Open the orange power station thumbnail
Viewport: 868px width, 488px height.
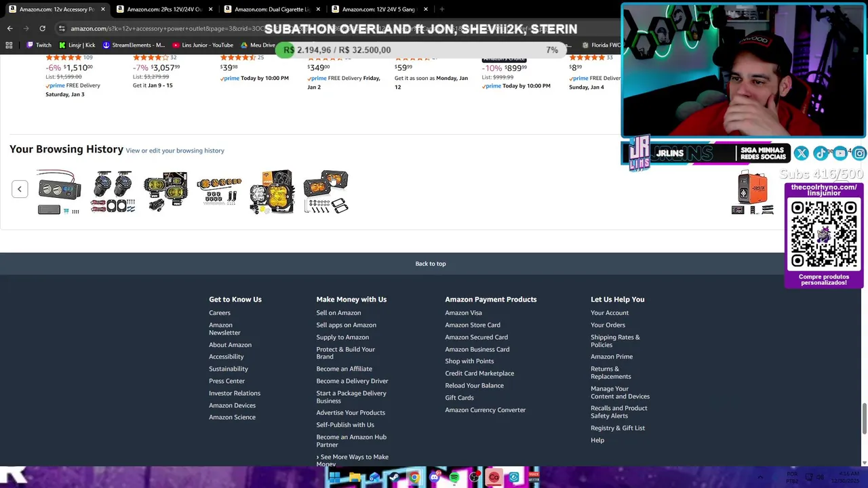tap(753, 192)
